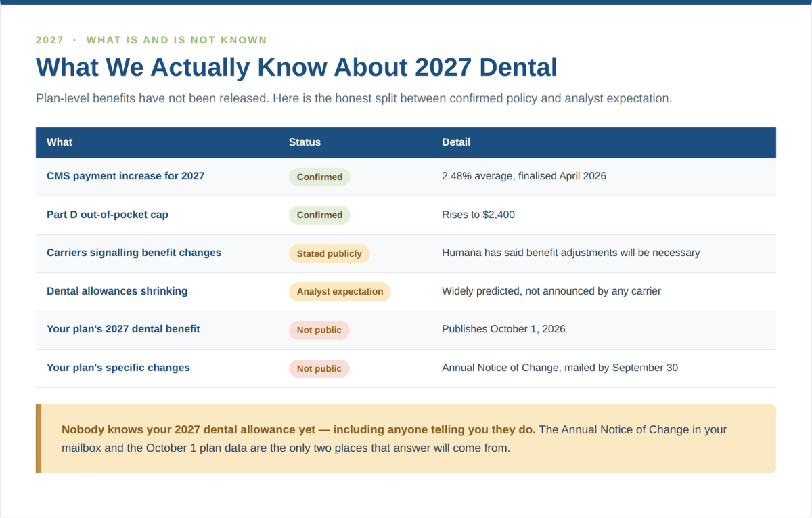Select 'Dental allowances shrinking' cell
812x518 pixels.
click(x=117, y=291)
